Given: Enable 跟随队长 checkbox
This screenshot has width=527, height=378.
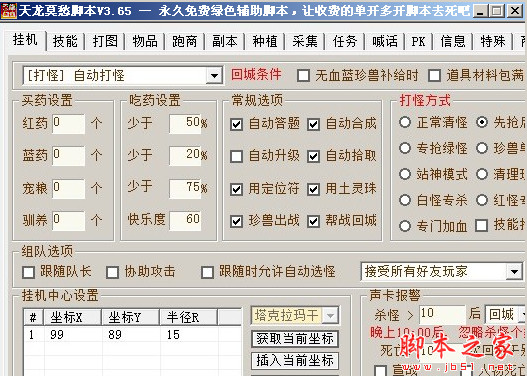Looking at the screenshot, I should tap(28, 272).
